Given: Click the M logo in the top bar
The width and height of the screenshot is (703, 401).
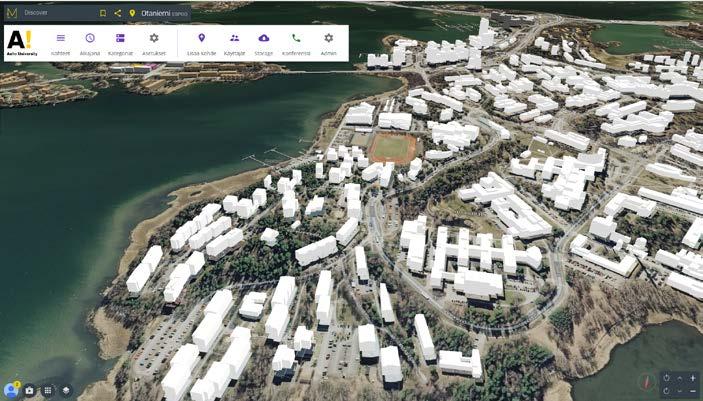Looking at the screenshot, I should click(x=12, y=13).
